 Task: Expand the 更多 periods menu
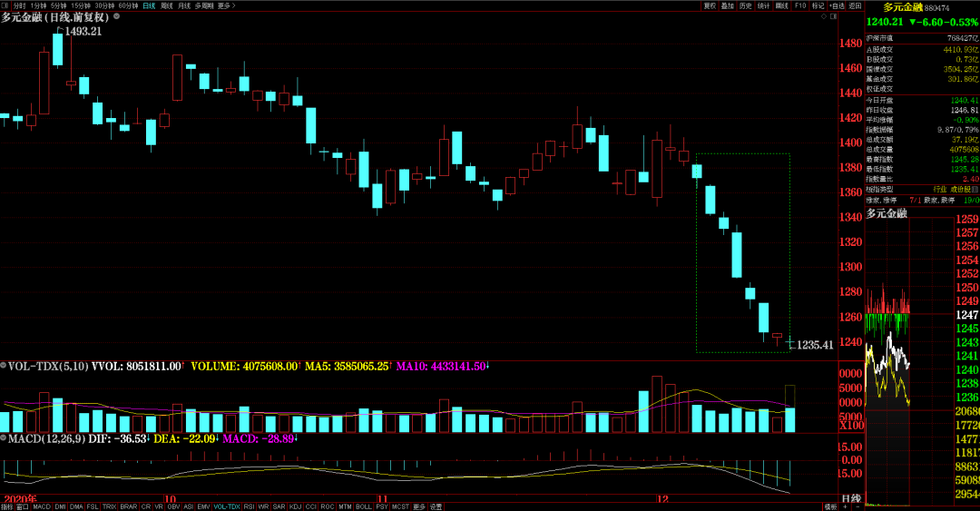point(226,5)
